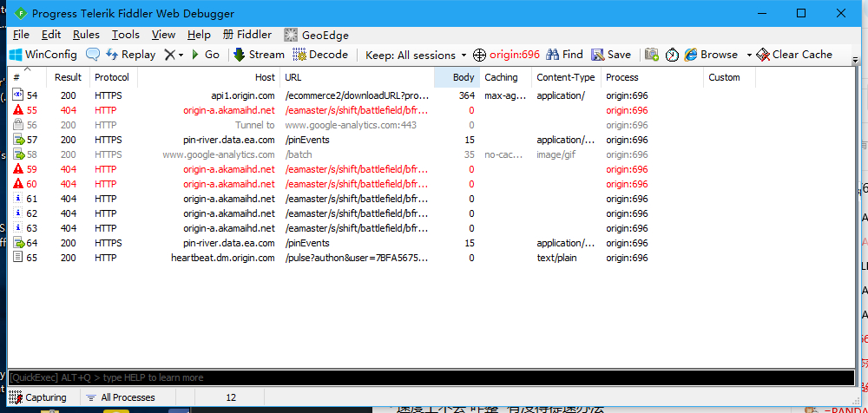Toggle Stream mode in toolbar
Screen dimensions: 868x413
pyautogui.click(x=259, y=55)
